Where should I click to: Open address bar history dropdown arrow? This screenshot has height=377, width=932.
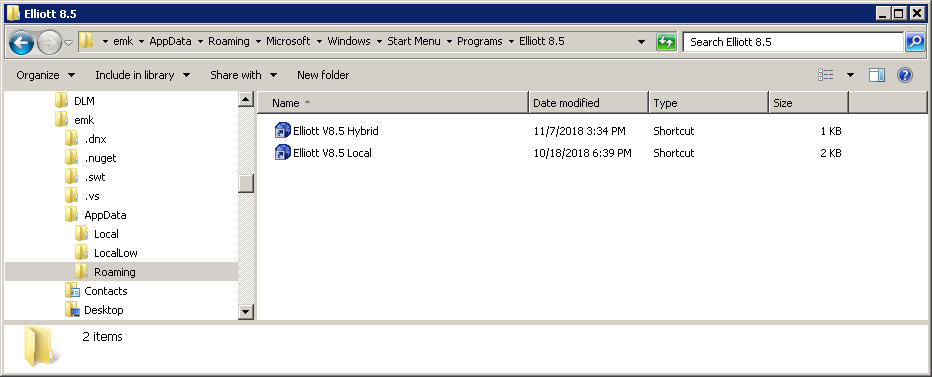(x=641, y=42)
